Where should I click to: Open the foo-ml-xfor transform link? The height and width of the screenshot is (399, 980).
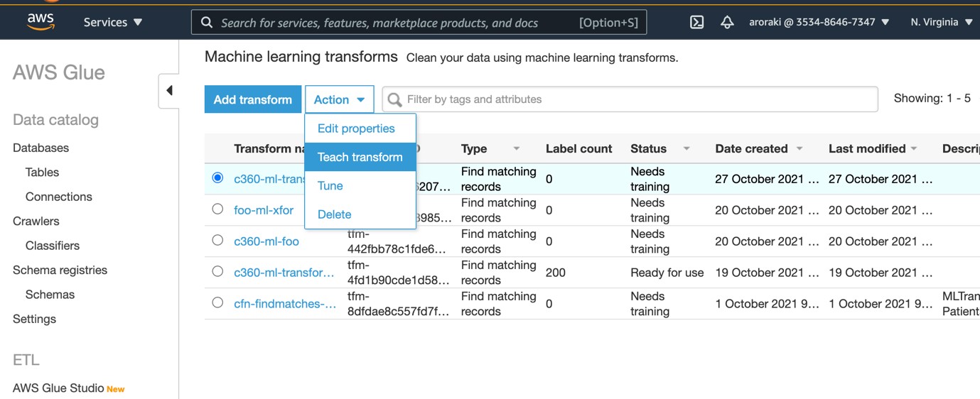[x=264, y=210]
